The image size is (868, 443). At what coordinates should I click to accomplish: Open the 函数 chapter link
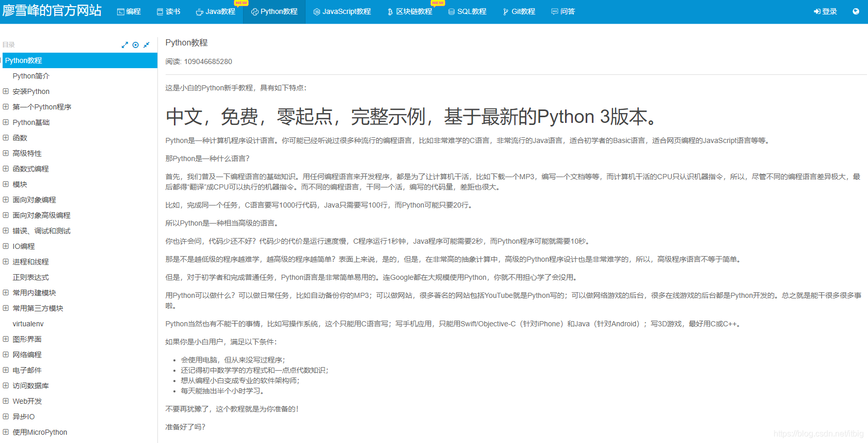[x=20, y=138]
